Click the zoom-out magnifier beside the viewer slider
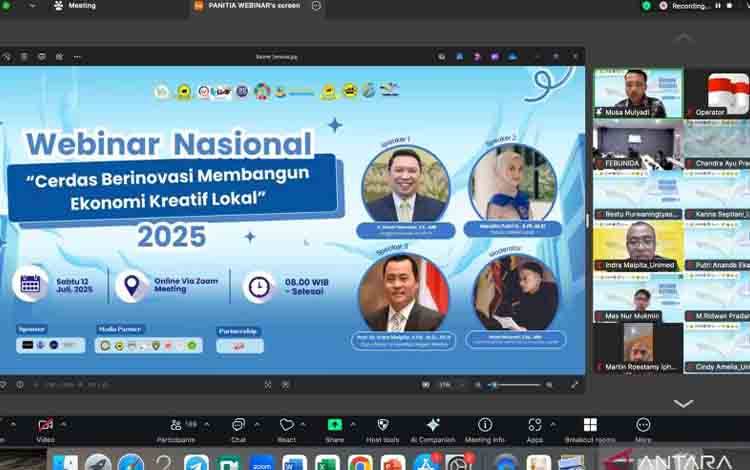This screenshot has height=470, width=750. (478, 385)
